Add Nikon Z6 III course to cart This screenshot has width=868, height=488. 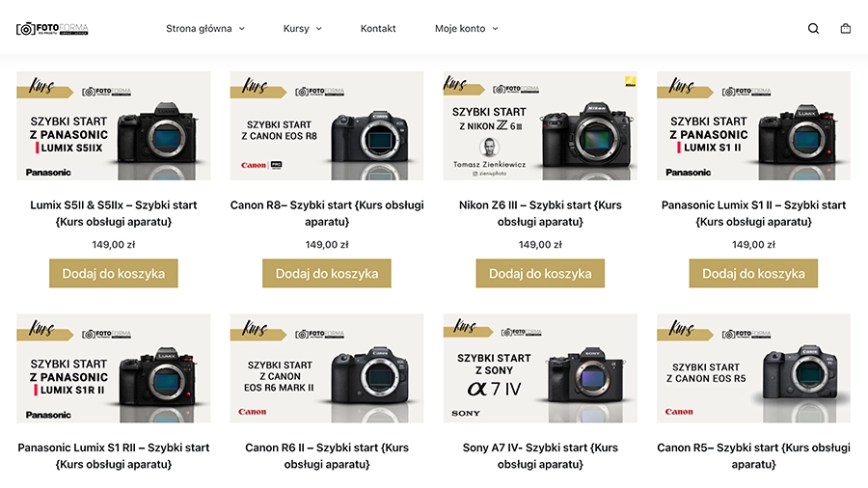tap(540, 273)
